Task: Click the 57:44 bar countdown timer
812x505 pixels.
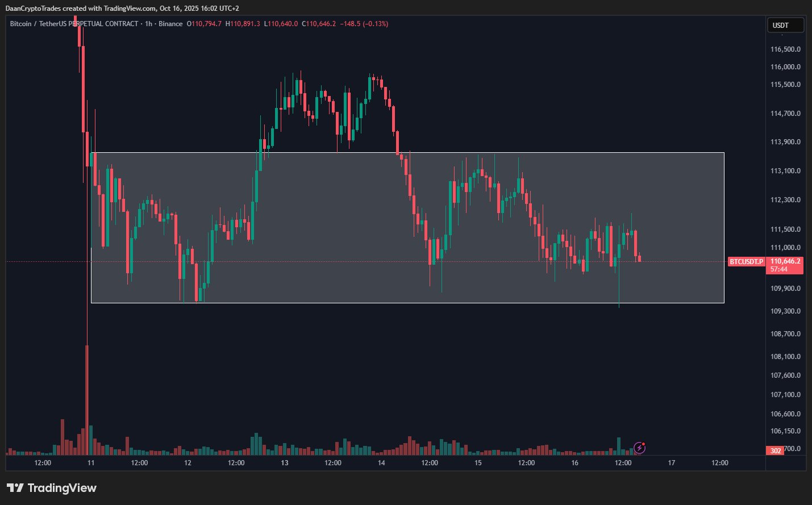Action: 778,269
